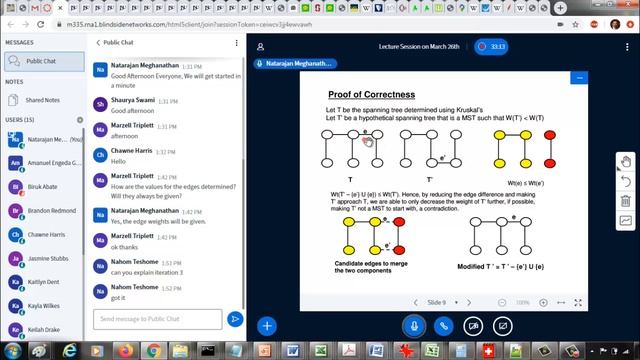Open Internet Explorer from the taskbar

pyautogui.click(x=70, y=351)
